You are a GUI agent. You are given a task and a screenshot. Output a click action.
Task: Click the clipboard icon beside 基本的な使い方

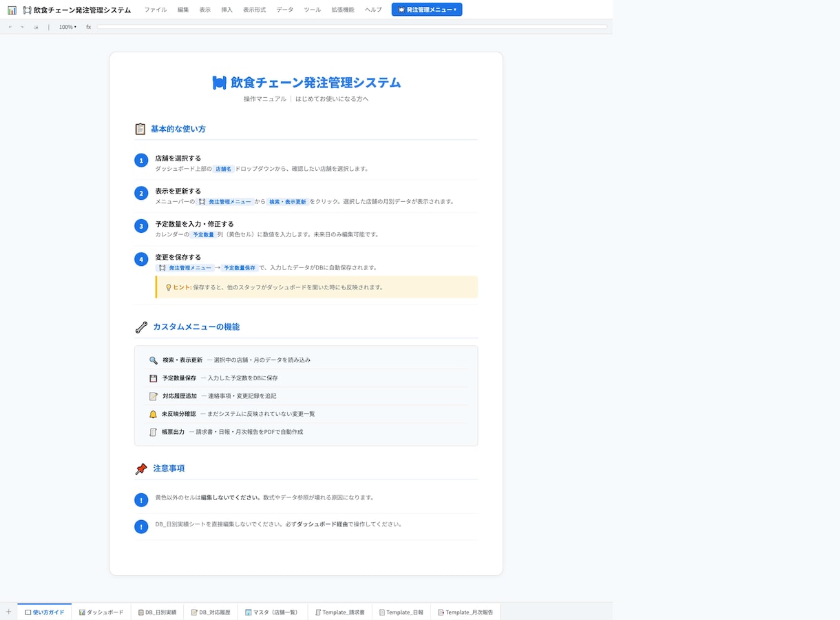(140, 129)
